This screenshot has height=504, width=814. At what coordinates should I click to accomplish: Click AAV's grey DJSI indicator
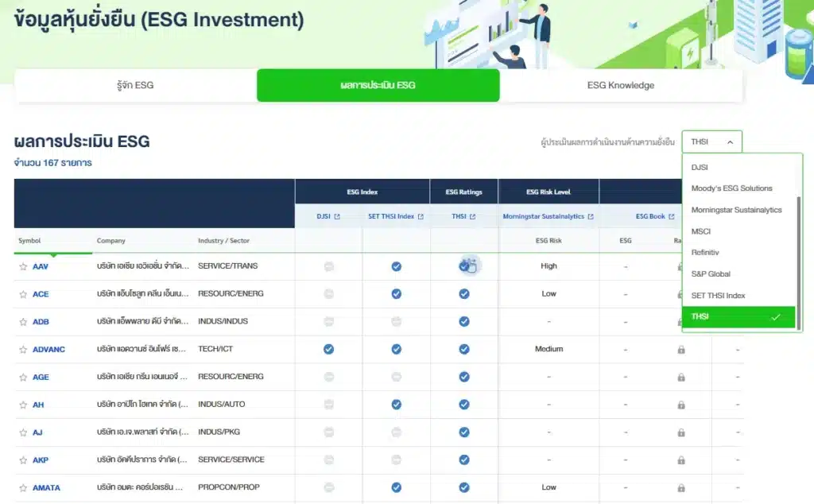(328, 266)
